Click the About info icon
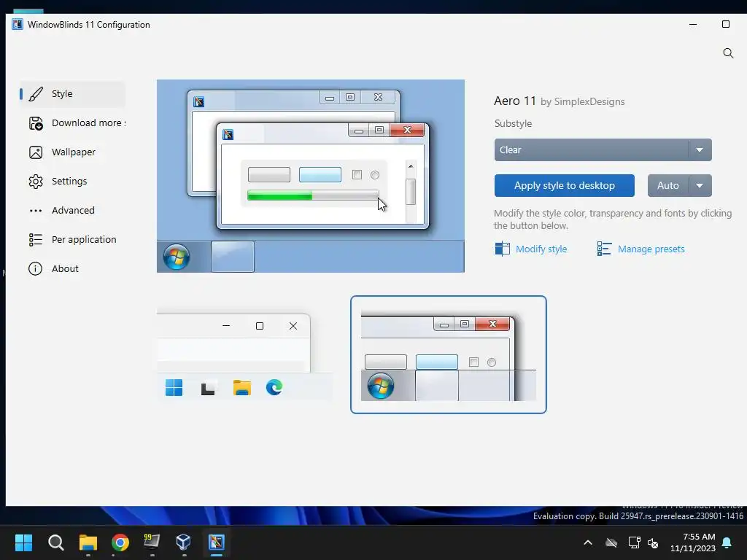 pyautogui.click(x=35, y=268)
